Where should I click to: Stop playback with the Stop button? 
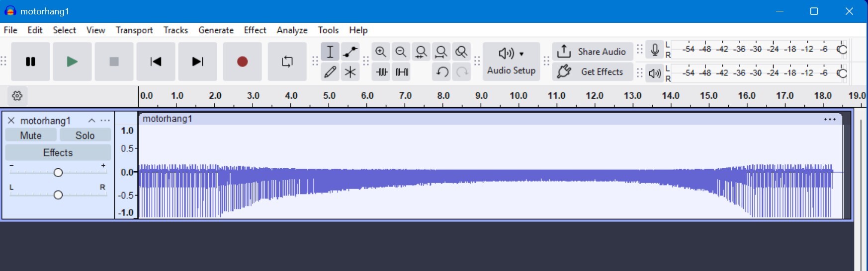(x=114, y=62)
